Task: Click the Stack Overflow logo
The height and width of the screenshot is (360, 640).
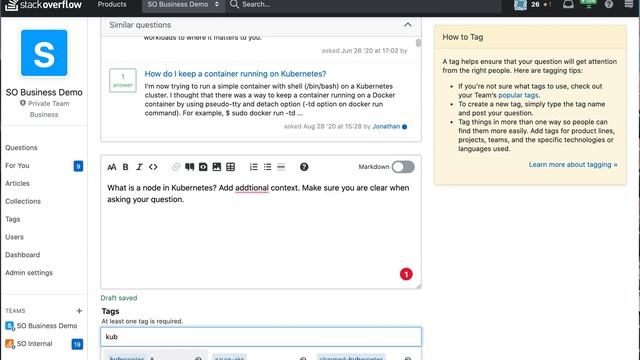Action: (x=43, y=5)
